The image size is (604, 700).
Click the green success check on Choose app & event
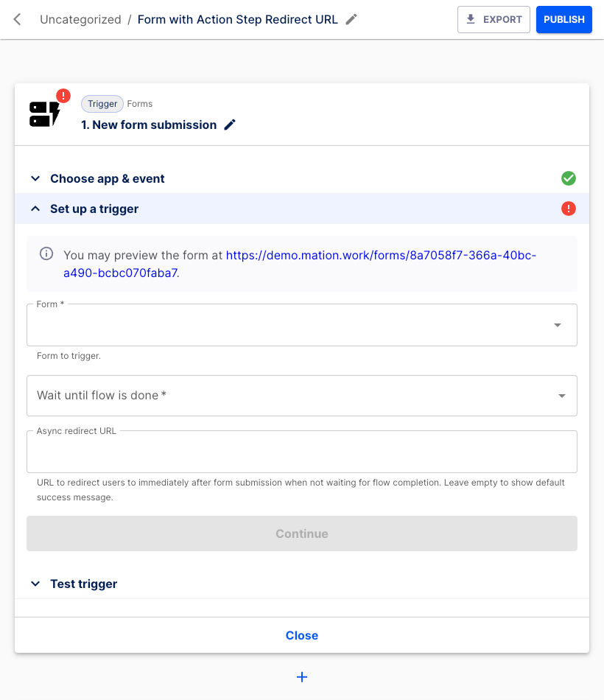[x=569, y=178]
